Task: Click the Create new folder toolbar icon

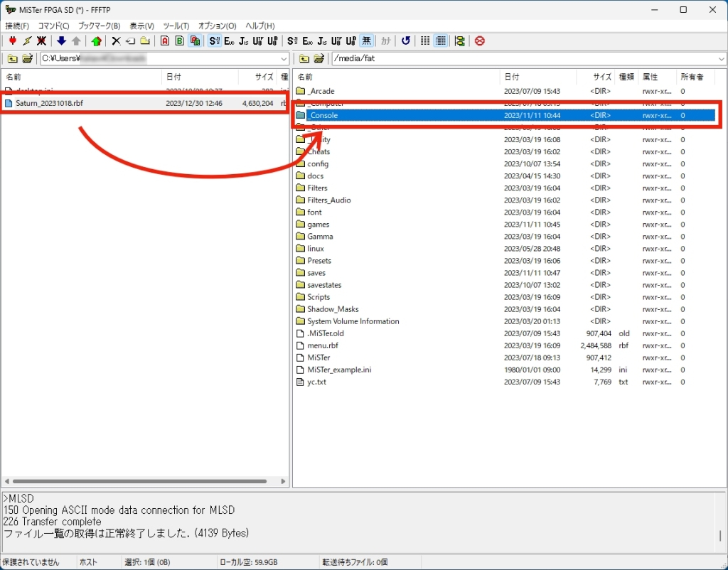Action: coord(144,41)
